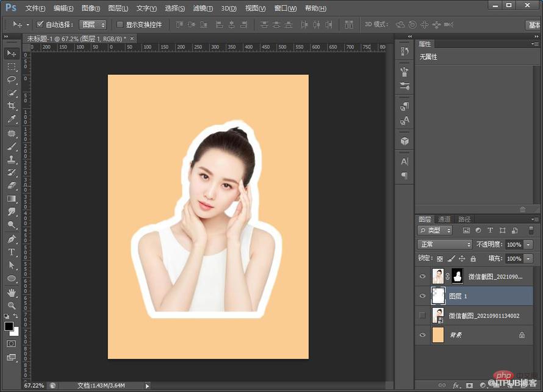Image resolution: width=543 pixels, height=392 pixels.
Task: Open the Opacity dropdown arrow
Action: point(528,244)
